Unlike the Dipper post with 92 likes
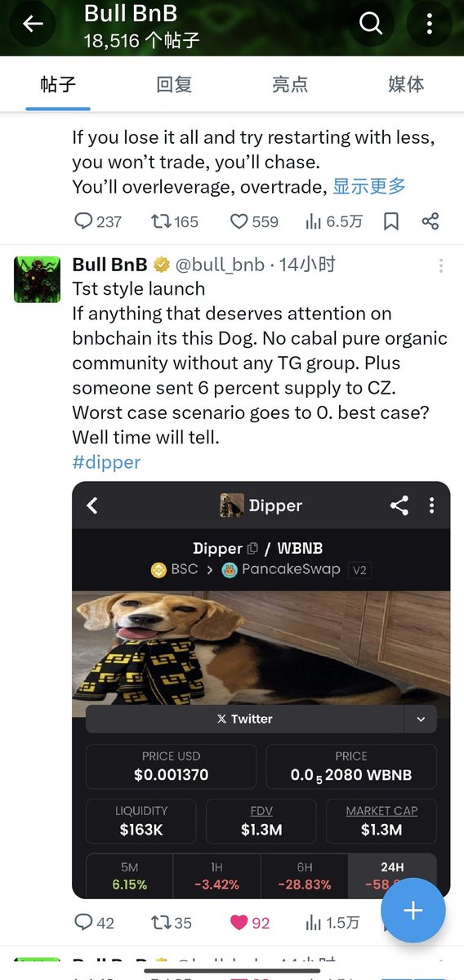The height and width of the screenshot is (980, 464). pyautogui.click(x=249, y=923)
